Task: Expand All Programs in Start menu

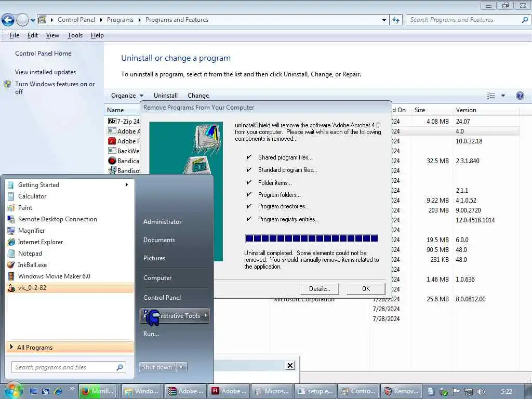Action: [70, 348]
